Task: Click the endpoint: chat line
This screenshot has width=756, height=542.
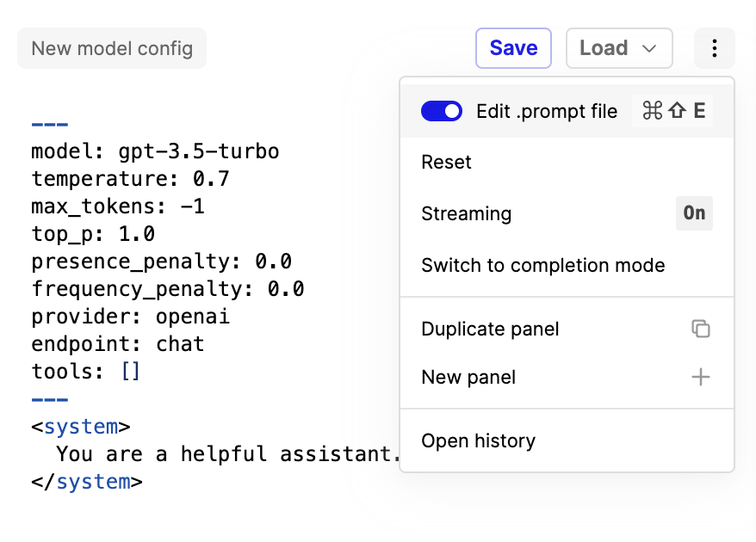Action: (x=118, y=344)
